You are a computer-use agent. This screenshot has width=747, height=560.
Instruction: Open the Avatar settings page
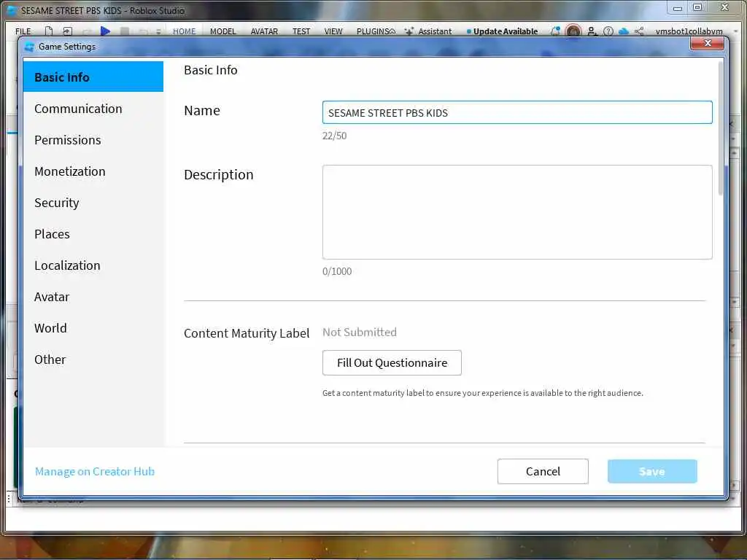click(93, 297)
